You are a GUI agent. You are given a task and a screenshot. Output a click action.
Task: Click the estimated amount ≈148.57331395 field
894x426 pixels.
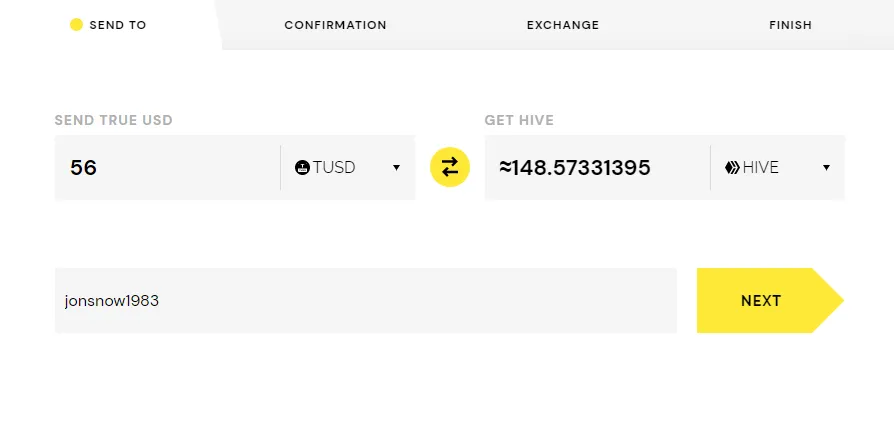coord(597,168)
